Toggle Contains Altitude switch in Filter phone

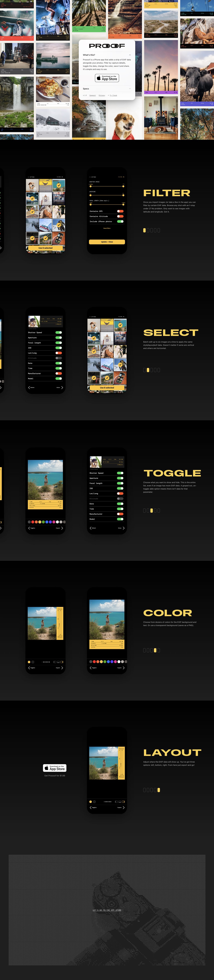(x=120, y=216)
